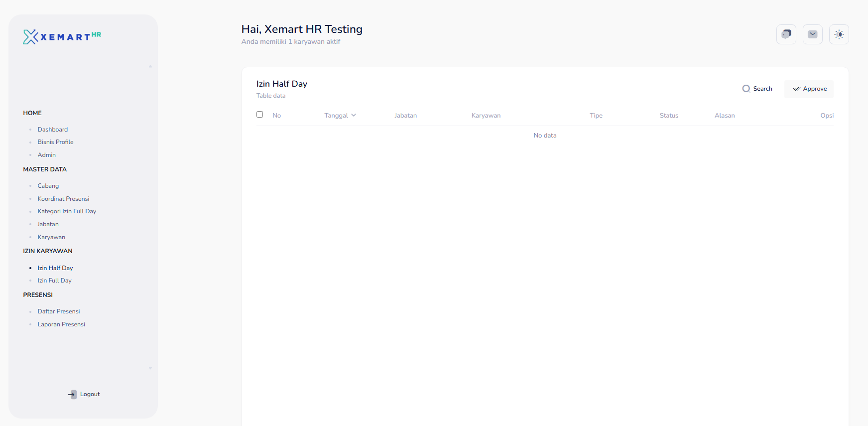
Task: Go to Bisnis Profile page
Action: pos(55,142)
